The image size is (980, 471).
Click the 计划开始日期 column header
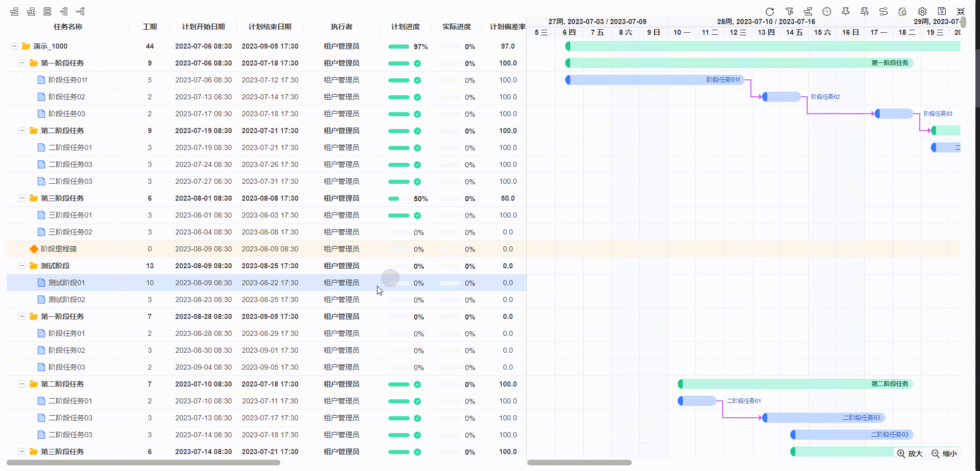coord(203,27)
